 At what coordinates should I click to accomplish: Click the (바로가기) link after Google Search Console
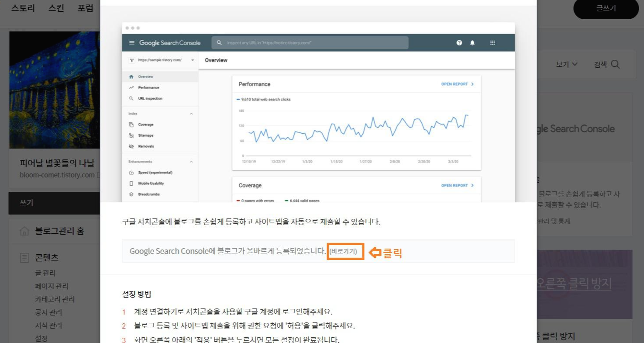click(x=343, y=251)
